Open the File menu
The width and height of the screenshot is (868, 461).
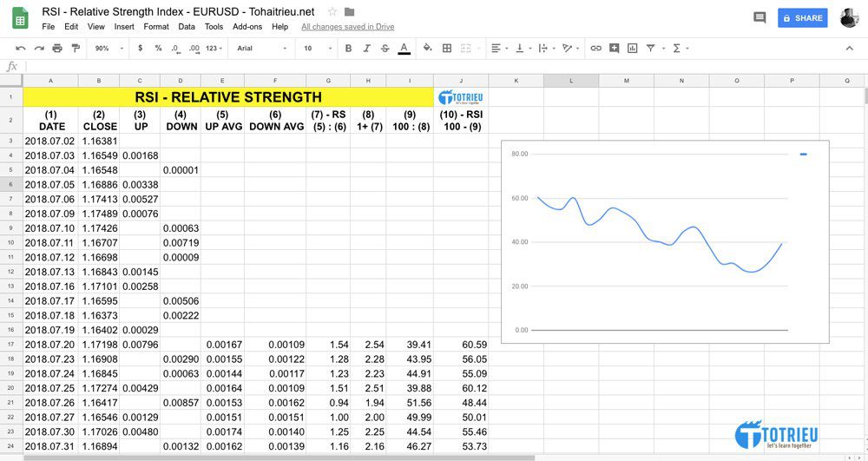[48, 27]
